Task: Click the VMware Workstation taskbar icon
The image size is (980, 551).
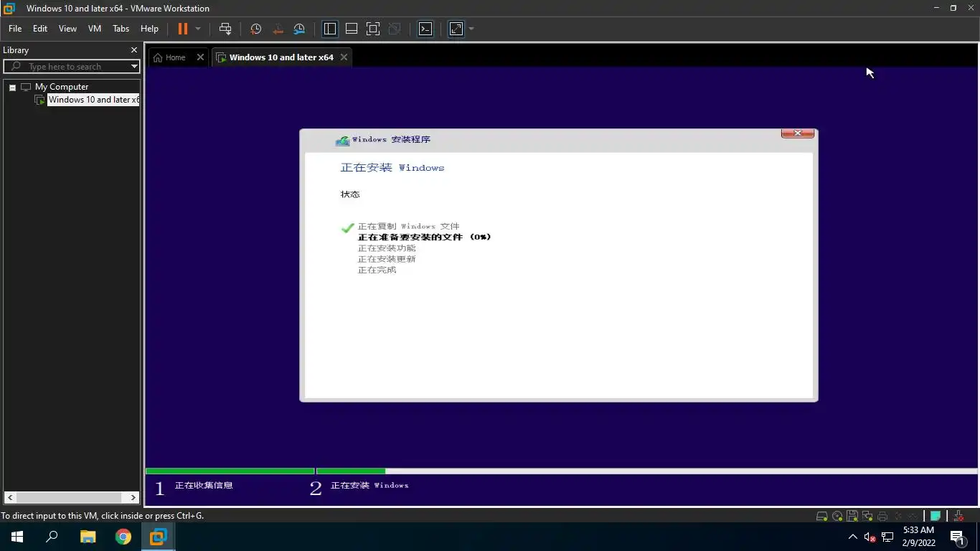Action: (x=158, y=537)
